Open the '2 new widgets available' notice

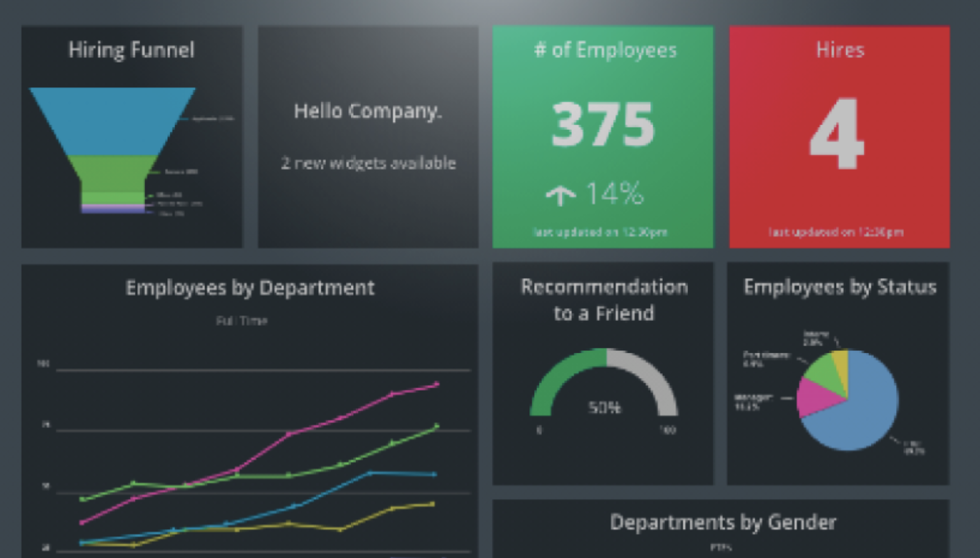[x=368, y=163]
